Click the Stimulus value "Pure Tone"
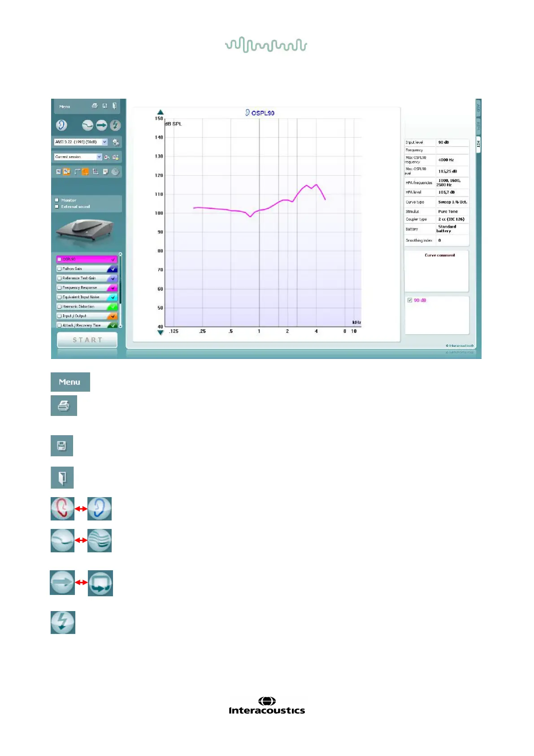534x756 pixels. click(448, 211)
